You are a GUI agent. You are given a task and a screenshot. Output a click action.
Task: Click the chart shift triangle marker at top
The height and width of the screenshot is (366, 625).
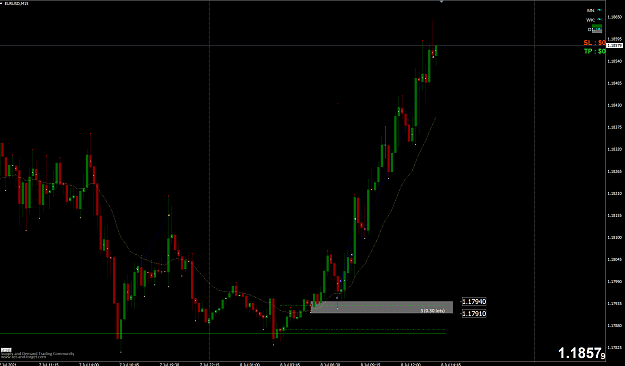441,2
